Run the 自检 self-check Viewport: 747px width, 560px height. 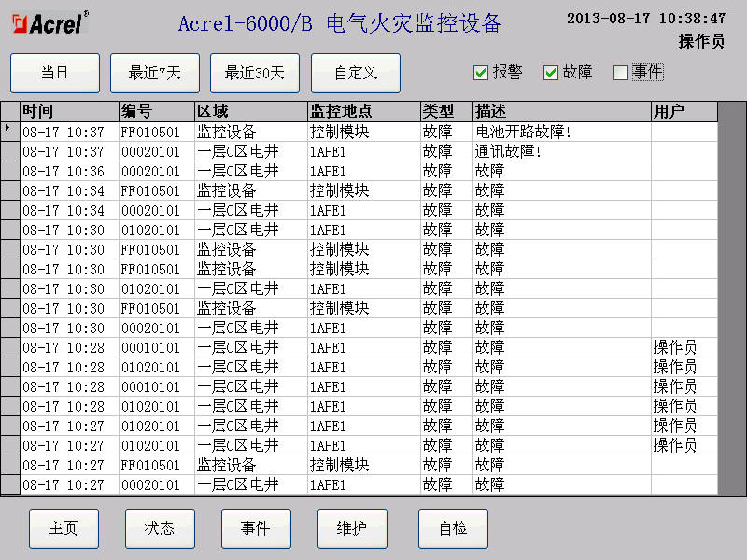coord(453,528)
